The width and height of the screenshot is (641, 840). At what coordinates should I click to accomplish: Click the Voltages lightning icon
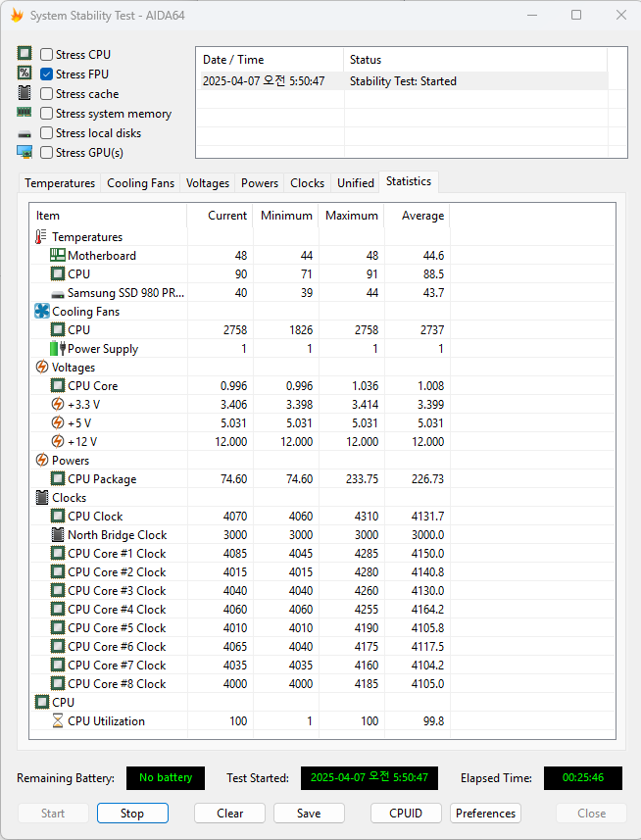point(42,367)
